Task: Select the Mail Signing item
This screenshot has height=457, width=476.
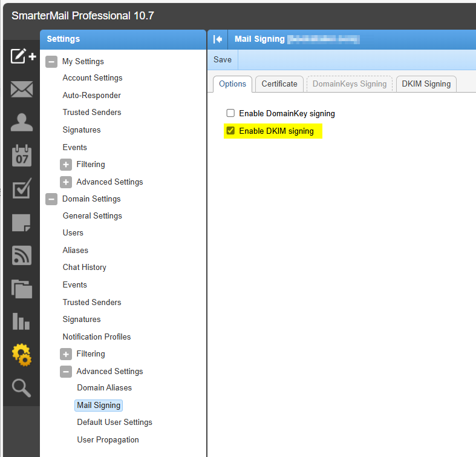Action: (x=99, y=406)
